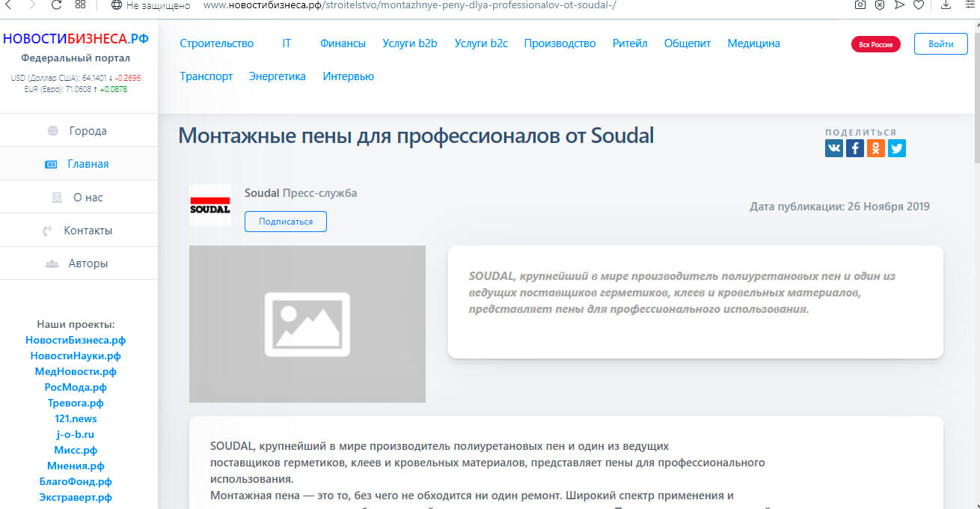Click the building icon beside О нас
This screenshot has height=509, width=980.
57,198
